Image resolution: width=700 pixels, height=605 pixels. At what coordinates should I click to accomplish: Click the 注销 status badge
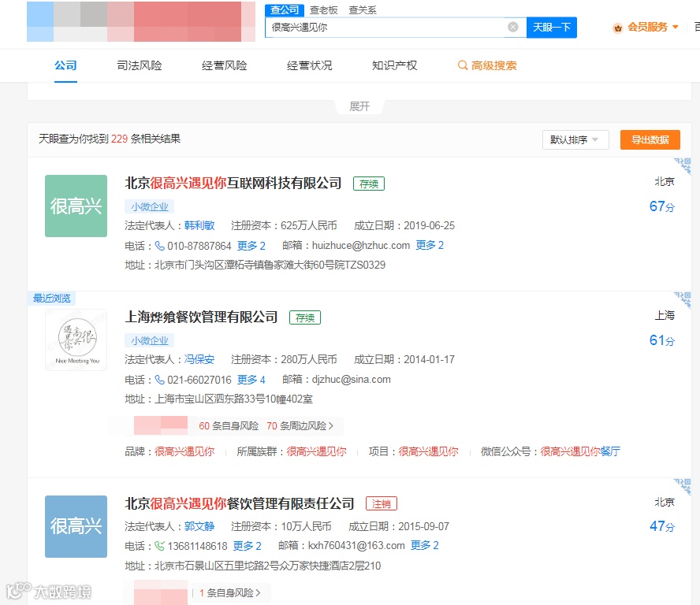pyautogui.click(x=382, y=503)
